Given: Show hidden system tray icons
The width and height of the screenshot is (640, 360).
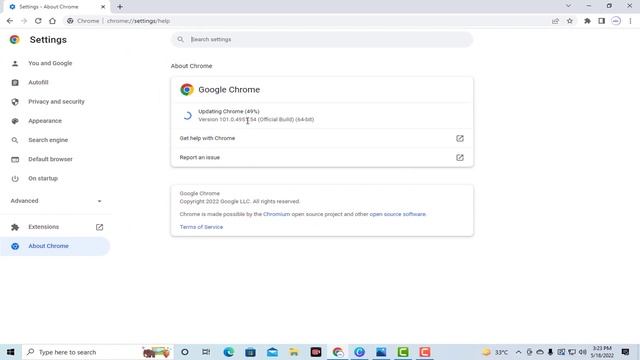Looking at the screenshot, I should pos(518,352).
